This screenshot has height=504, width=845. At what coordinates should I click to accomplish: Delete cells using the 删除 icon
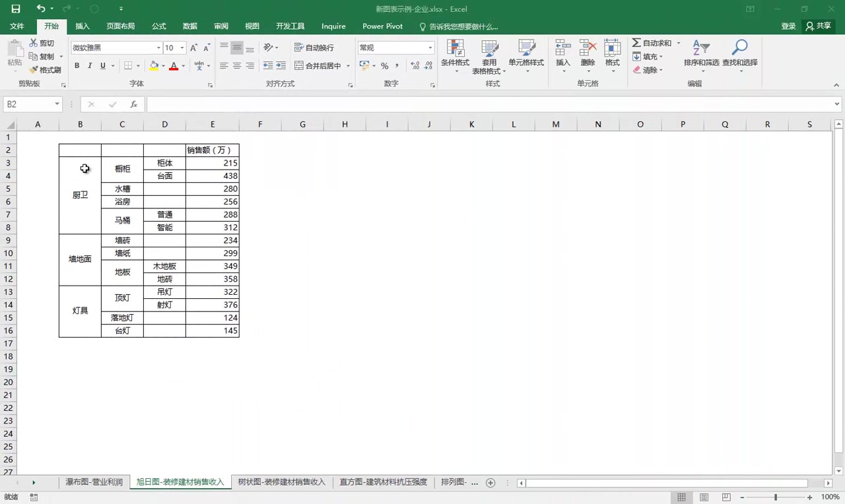pos(588,56)
